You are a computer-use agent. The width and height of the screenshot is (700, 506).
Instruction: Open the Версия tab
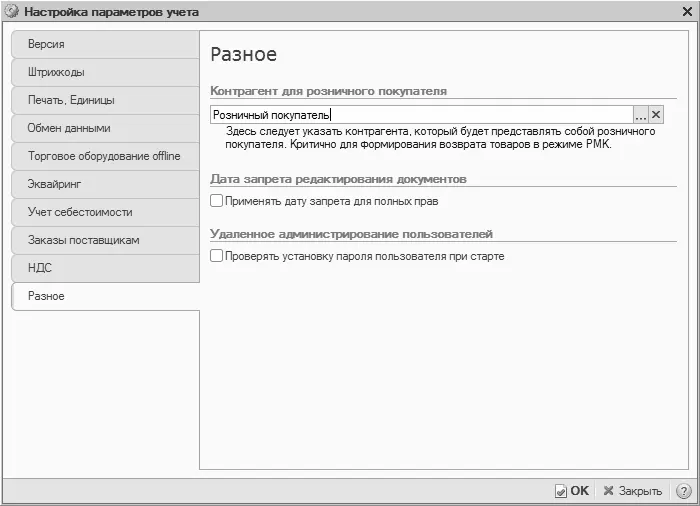click(105, 44)
